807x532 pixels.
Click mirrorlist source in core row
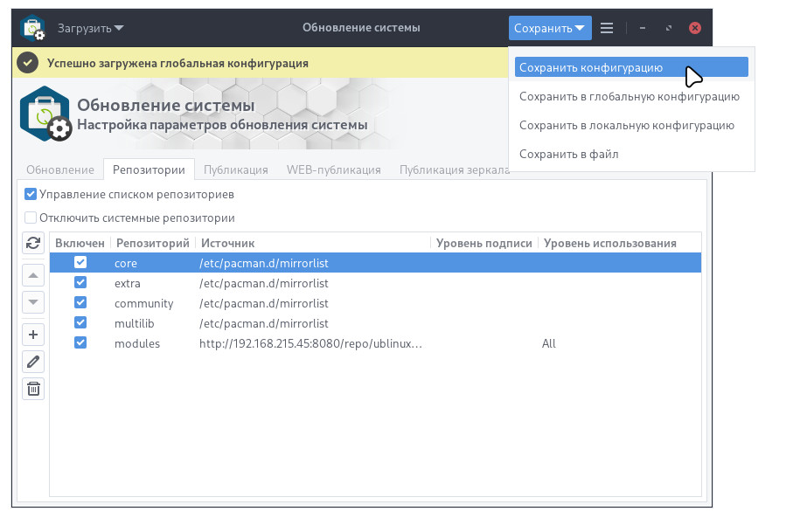point(263,263)
